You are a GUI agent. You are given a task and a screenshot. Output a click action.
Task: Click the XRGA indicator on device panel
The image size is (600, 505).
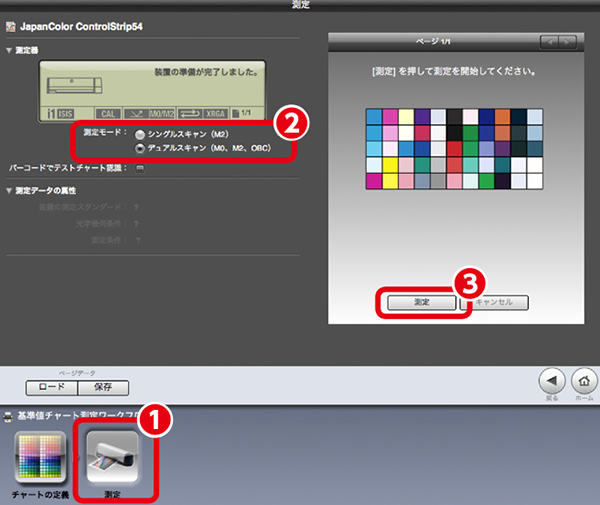point(215,114)
